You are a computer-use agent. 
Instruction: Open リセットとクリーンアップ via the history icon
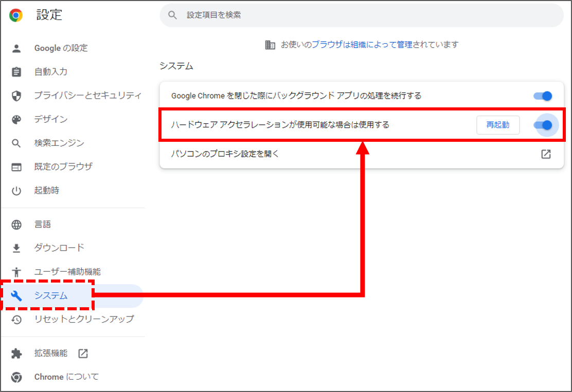17,319
